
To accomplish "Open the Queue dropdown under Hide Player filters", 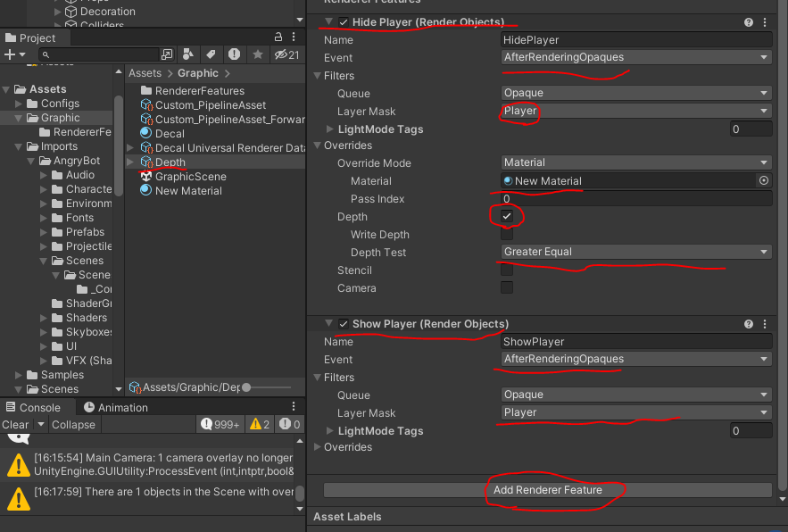I will point(636,93).
